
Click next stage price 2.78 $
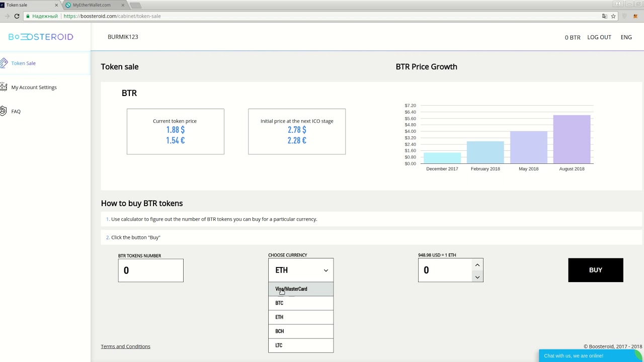tap(297, 130)
